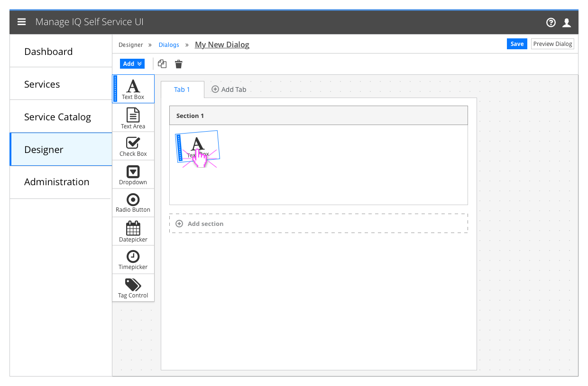Click the copy/duplicate icon in toolbar

tap(162, 64)
